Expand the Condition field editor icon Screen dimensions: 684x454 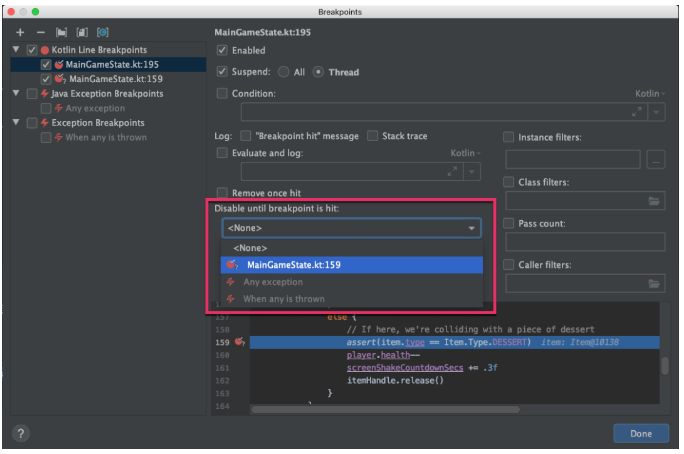coord(636,112)
